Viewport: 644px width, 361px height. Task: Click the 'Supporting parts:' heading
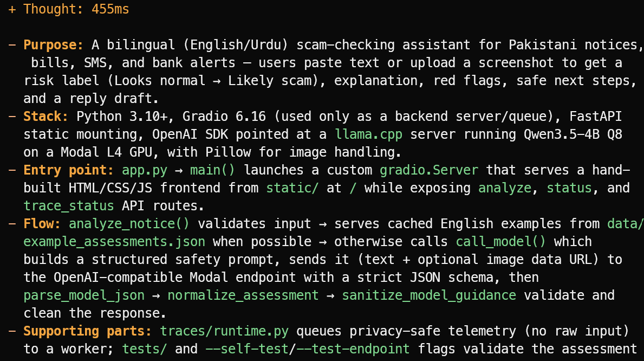click(88, 331)
